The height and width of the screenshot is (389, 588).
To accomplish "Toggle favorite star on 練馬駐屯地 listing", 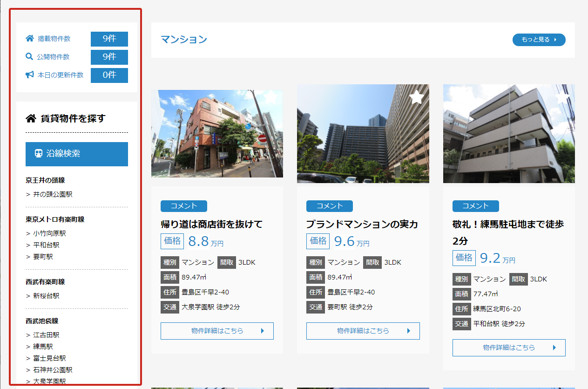I will pyautogui.click(x=562, y=97).
